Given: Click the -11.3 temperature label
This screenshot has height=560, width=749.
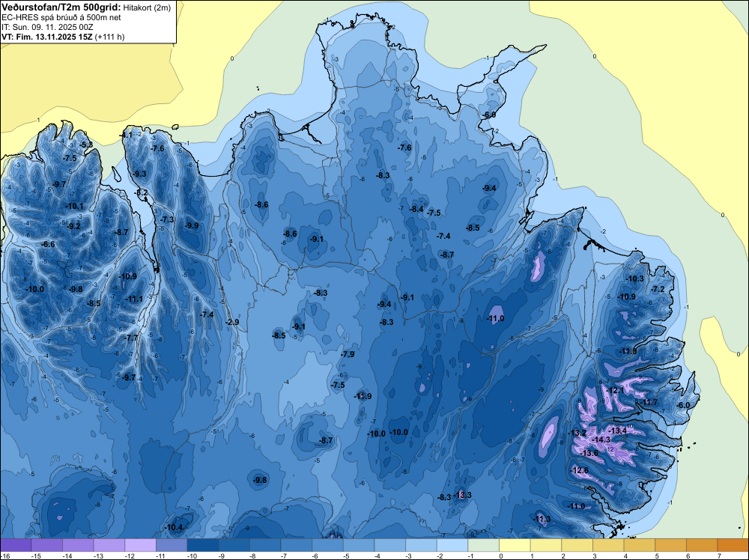Looking at the screenshot, I should click(x=542, y=519).
